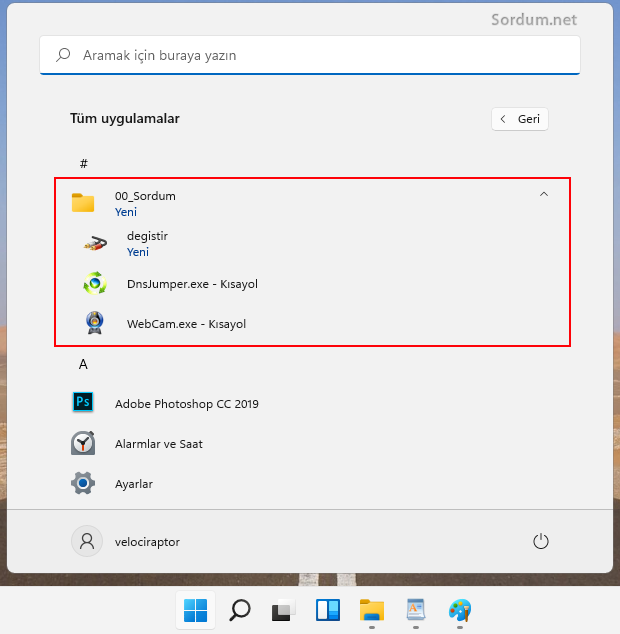Go back with the Geri button
Screen dimensions: 620x634
point(520,119)
